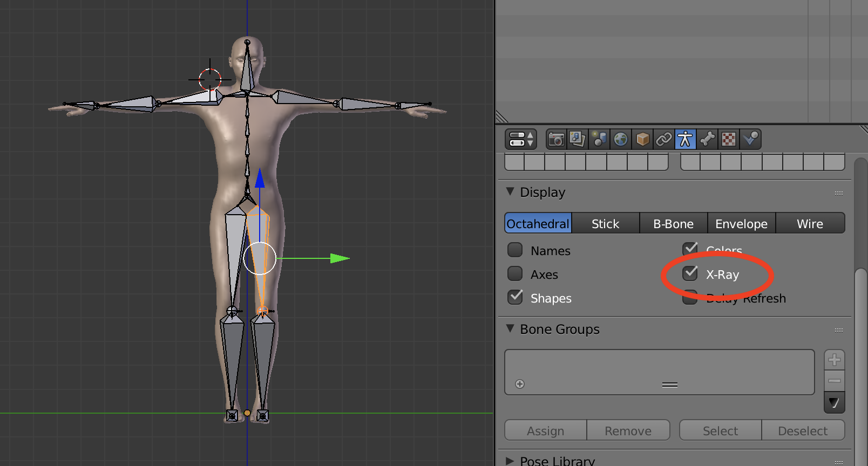The image size is (868, 466).
Task: Switch bone display to B-Bone
Action: [x=674, y=223]
